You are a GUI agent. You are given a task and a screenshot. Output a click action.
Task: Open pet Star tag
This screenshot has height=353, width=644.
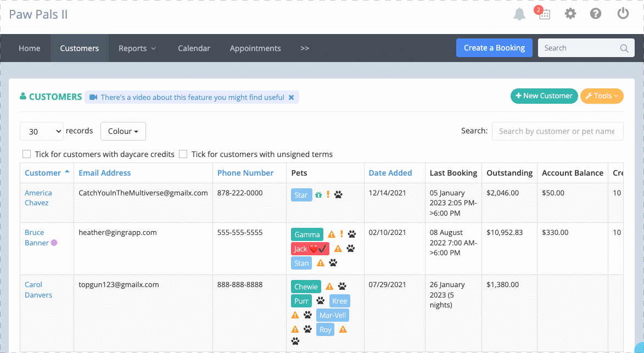(301, 195)
